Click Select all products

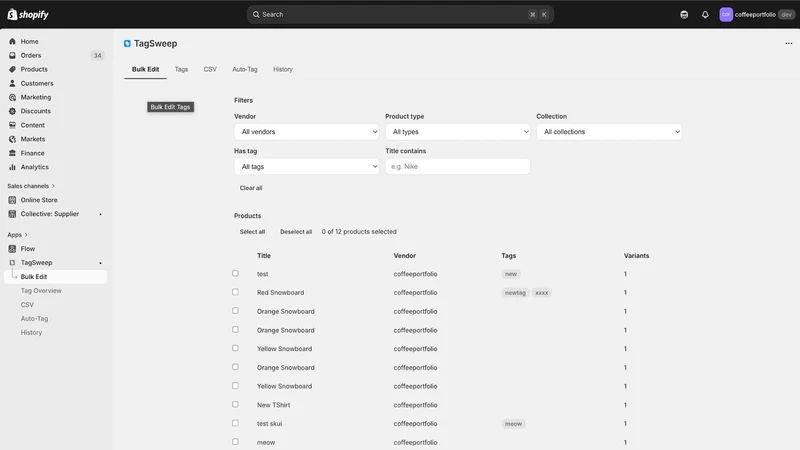pyautogui.click(x=252, y=232)
